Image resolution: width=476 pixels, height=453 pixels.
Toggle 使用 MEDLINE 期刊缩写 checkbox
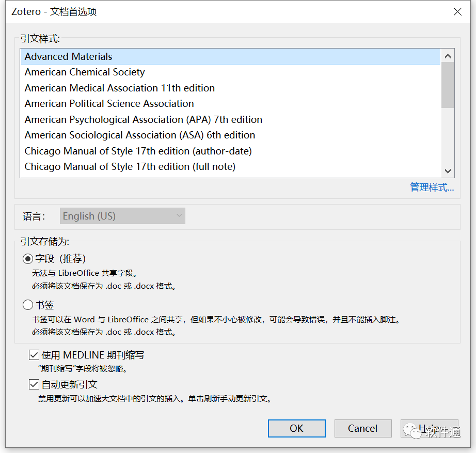coord(34,355)
